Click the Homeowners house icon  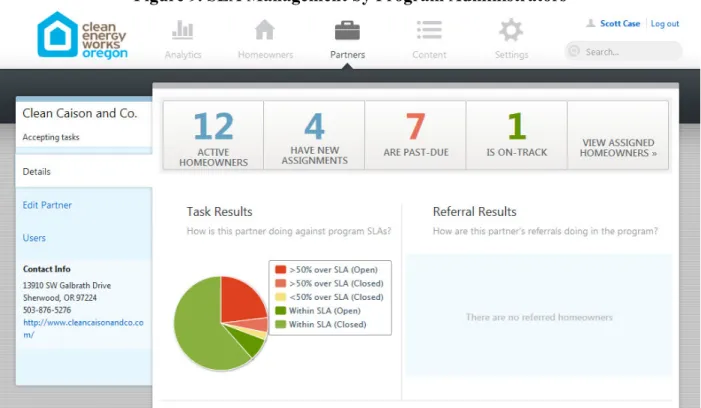click(x=265, y=30)
